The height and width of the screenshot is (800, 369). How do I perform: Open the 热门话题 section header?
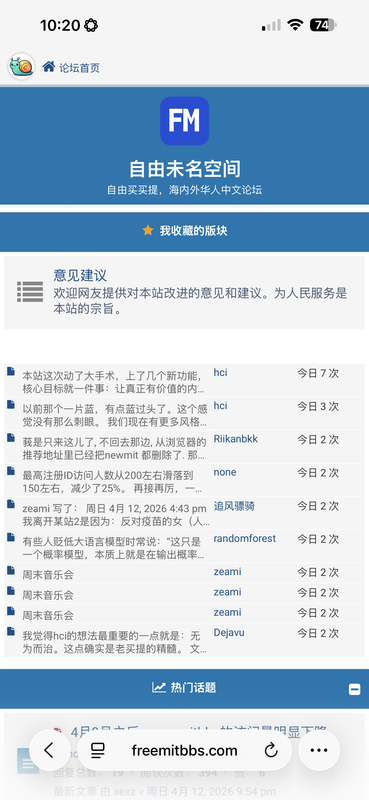193,688
